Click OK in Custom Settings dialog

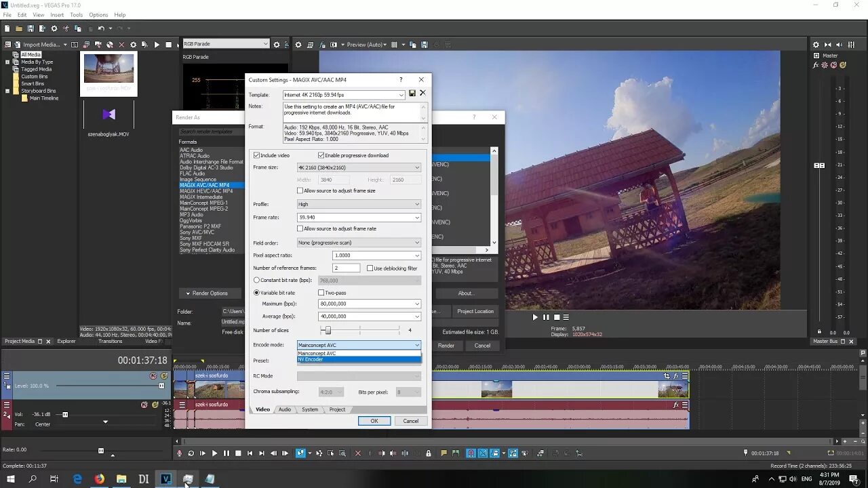(x=374, y=421)
